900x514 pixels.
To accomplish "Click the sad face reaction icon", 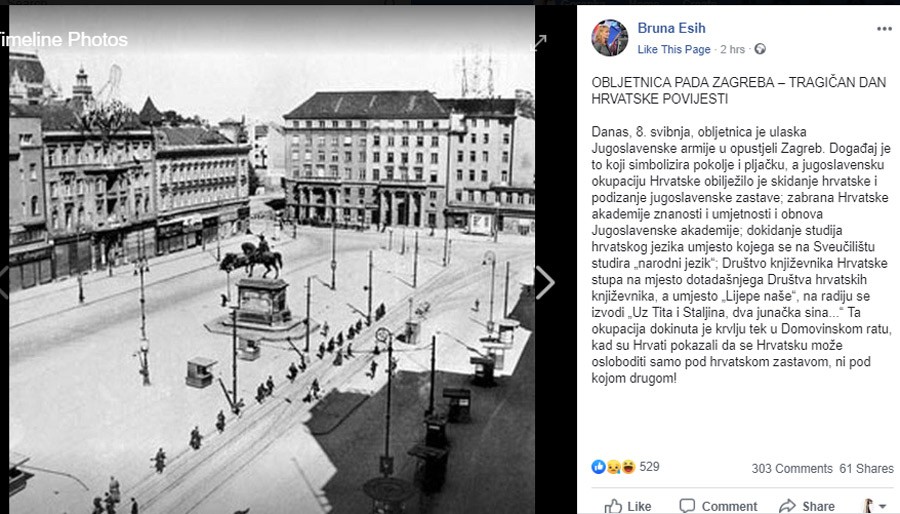I will click(614, 467).
